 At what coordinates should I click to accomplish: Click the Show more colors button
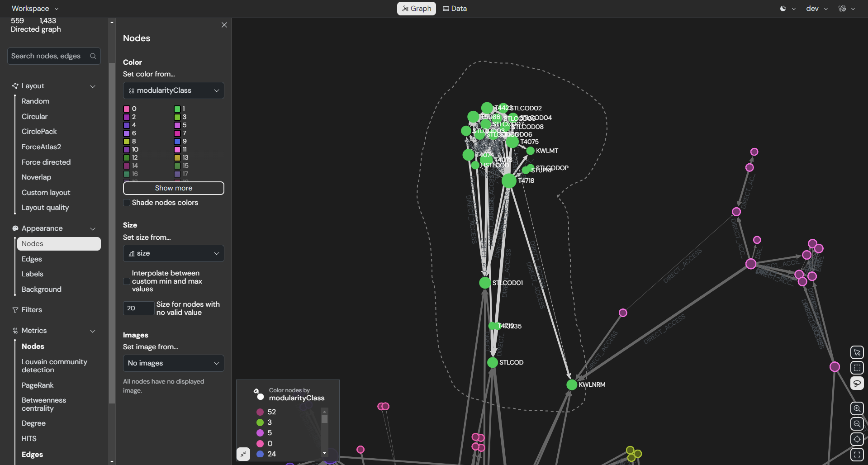click(174, 188)
